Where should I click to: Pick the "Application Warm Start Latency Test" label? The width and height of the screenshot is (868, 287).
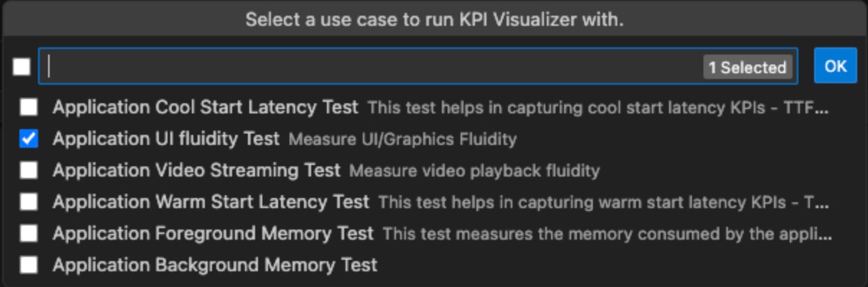211,202
